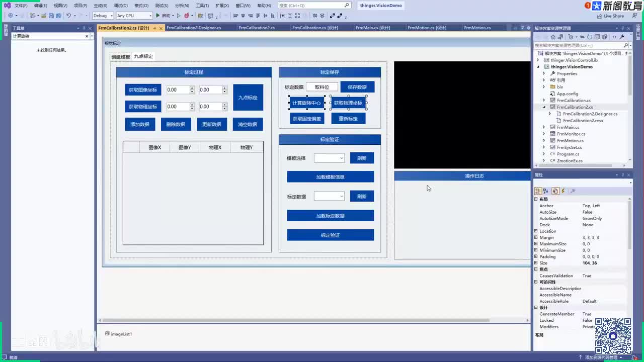Collapse the FrmCalibration2.cs tree node

(544, 107)
